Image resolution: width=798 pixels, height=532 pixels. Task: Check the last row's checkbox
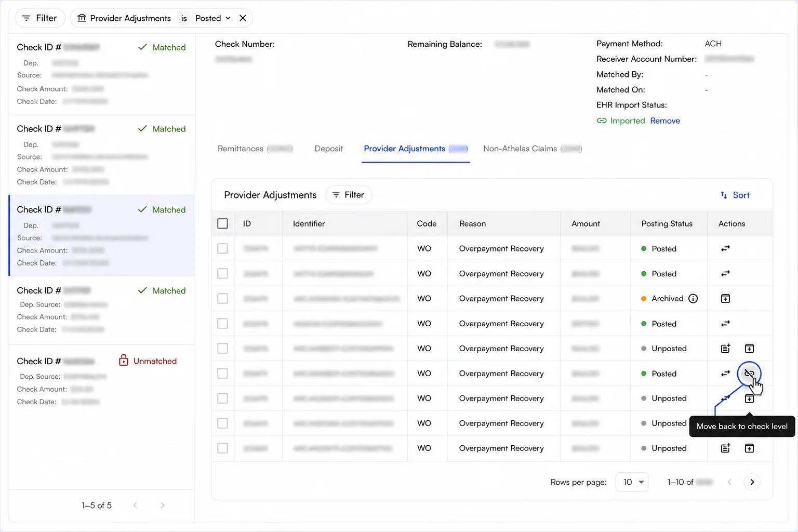tap(222, 448)
